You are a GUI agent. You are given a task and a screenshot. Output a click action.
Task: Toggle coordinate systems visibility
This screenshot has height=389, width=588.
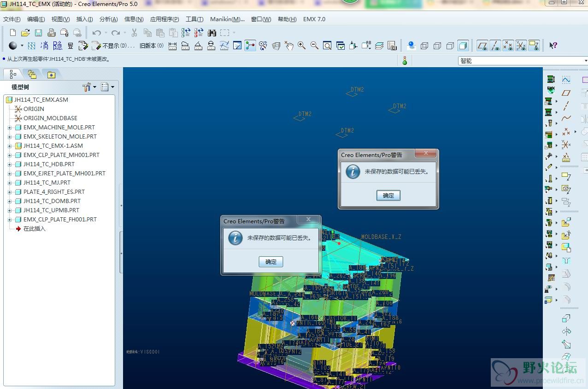coord(521,46)
